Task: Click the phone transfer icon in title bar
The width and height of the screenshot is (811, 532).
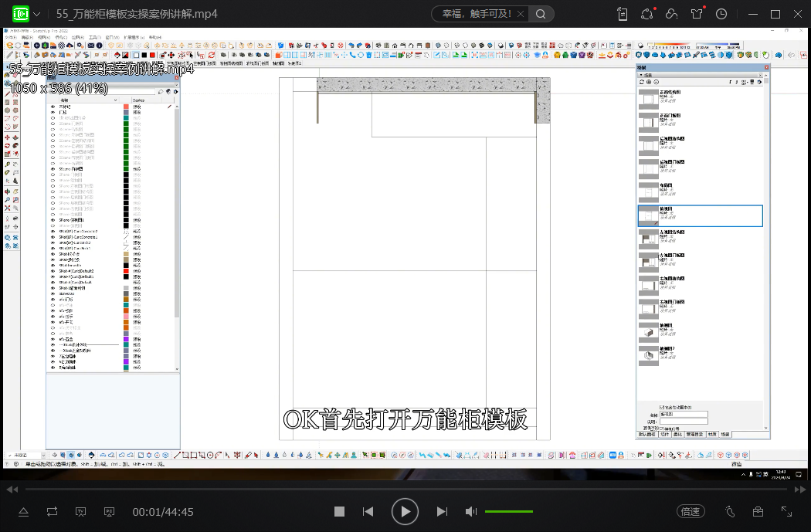Action: coord(623,14)
